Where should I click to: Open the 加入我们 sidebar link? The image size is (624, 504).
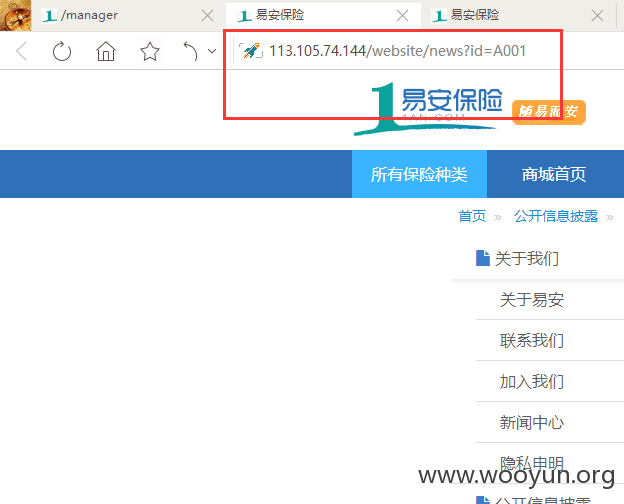pyautogui.click(x=532, y=382)
